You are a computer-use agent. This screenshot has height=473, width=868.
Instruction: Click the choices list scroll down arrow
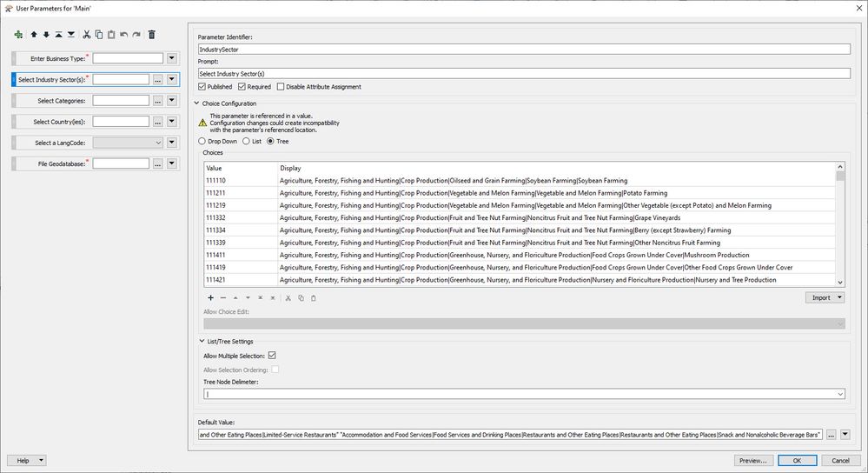point(840,283)
